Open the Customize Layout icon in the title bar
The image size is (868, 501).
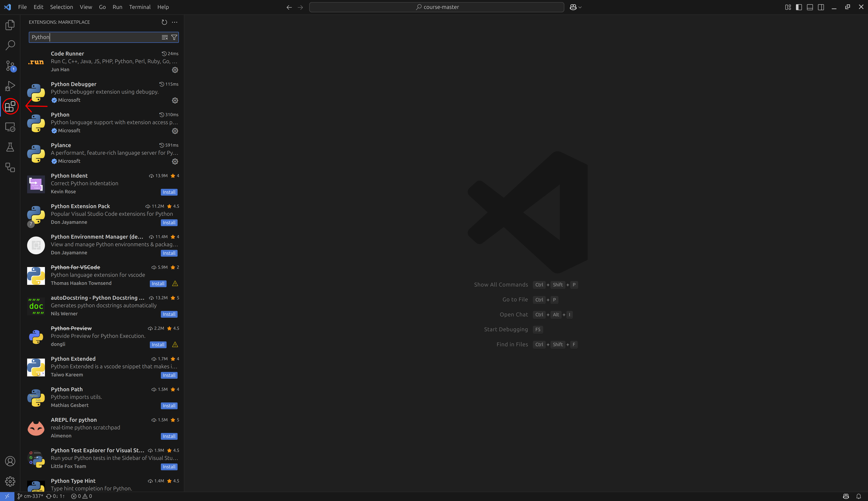click(x=788, y=7)
